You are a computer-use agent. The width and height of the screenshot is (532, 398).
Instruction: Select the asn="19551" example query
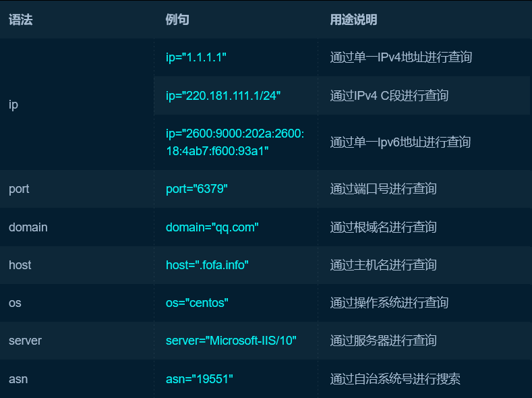199,379
